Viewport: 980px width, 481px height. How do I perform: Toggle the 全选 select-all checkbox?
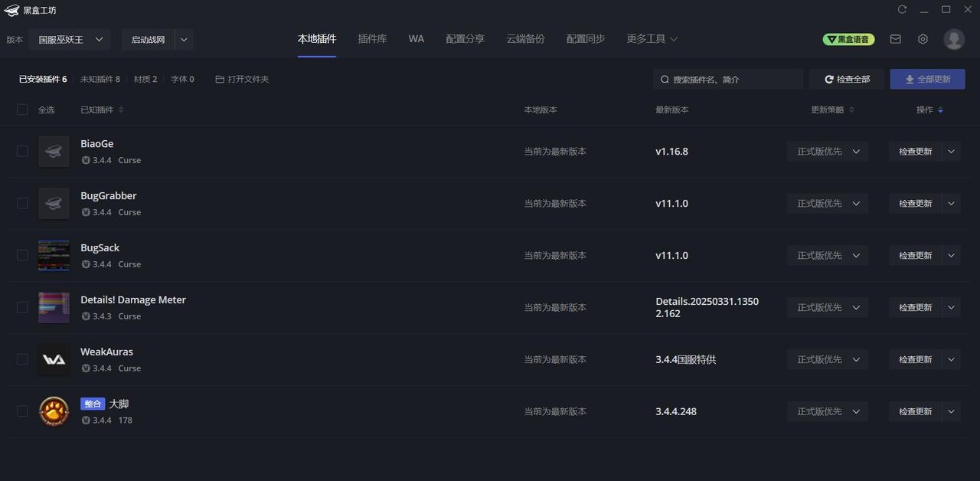point(22,110)
